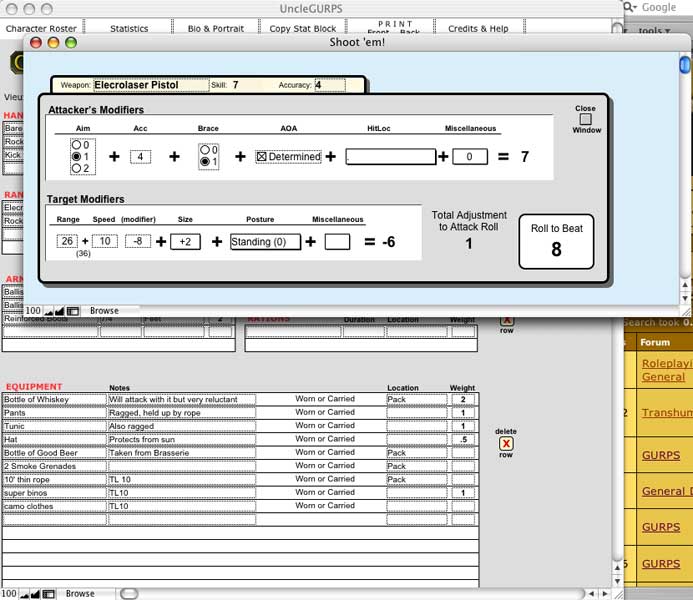693x600 pixels.
Task: Click note 'Ragged, held up by rope'
Action: 182,413
